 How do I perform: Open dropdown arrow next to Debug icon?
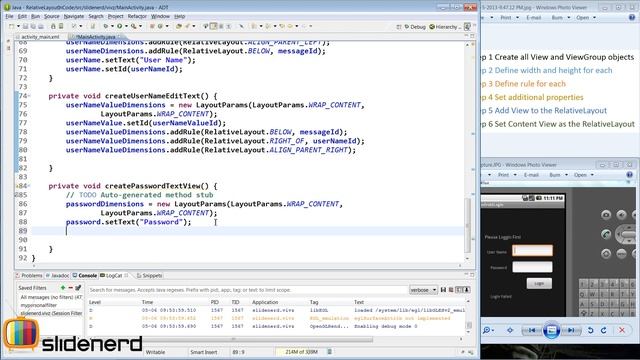click(112, 27)
